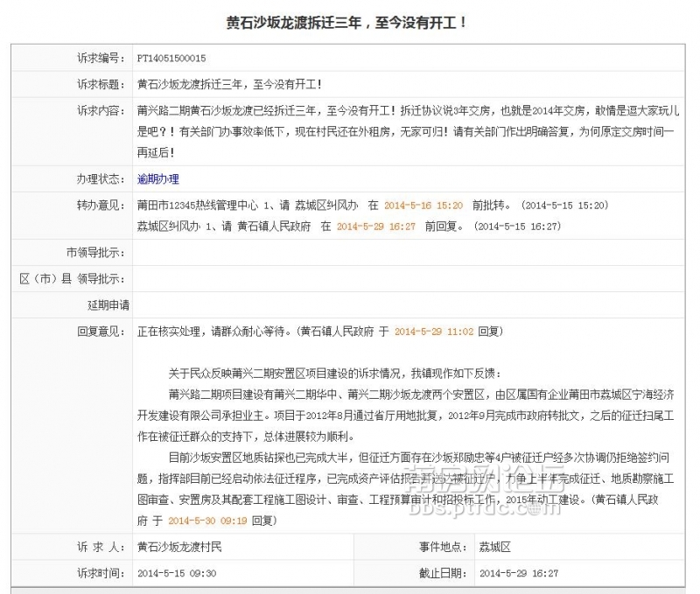Screen dimensions: 700x594
Task: Click the reply timestamp 2014-5-29 11:02
Action: tap(433, 332)
